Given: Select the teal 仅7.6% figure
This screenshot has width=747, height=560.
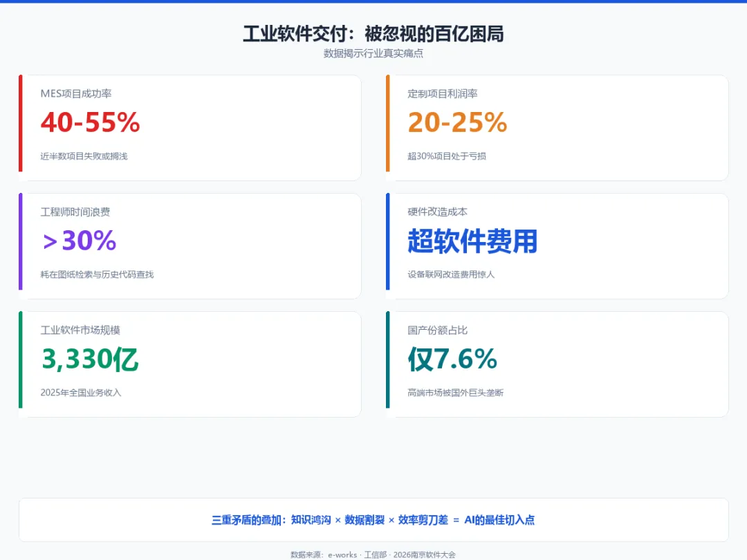Looking at the screenshot, I should pyautogui.click(x=452, y=359).
